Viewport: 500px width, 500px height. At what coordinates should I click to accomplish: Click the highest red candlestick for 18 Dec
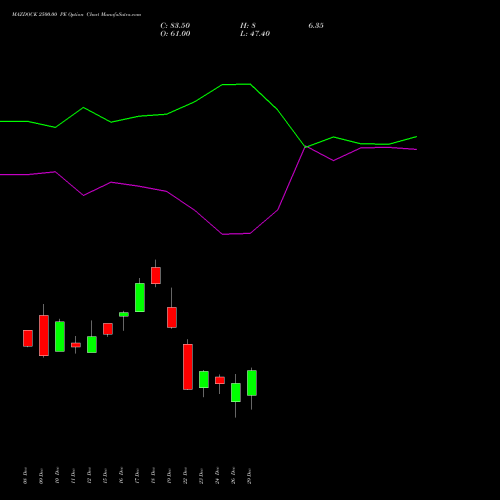point(156,275)
